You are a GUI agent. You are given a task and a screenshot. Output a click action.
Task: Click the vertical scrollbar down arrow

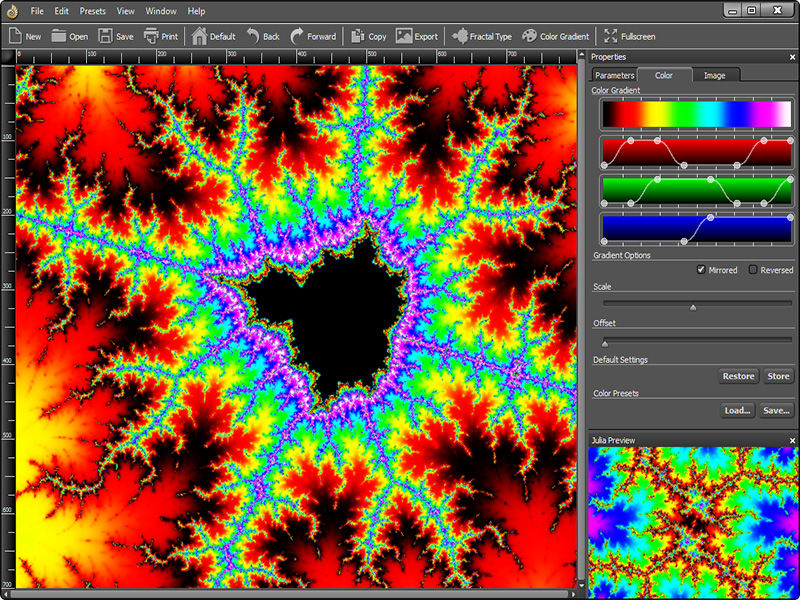point(581,585)
